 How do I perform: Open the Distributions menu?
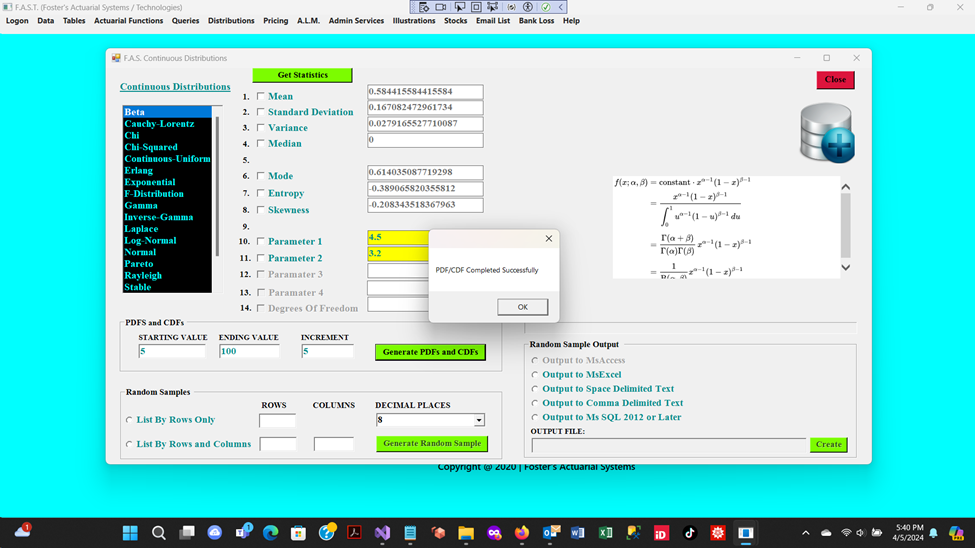click(231, 21)
